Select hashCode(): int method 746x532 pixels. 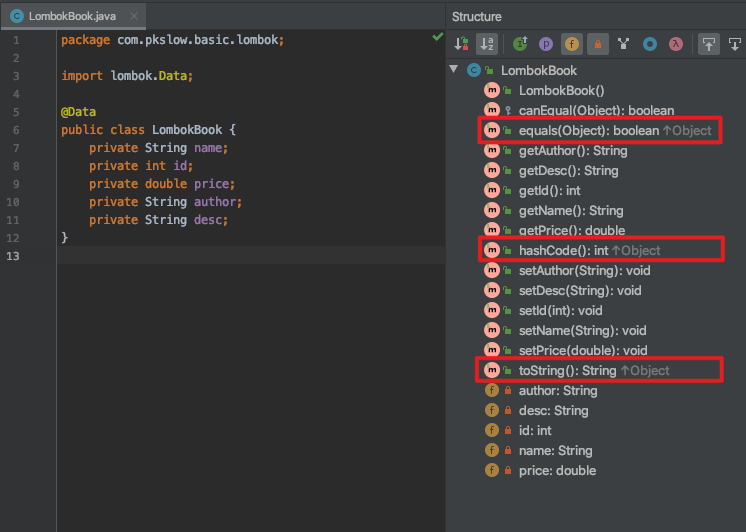(x=563, y=250)
